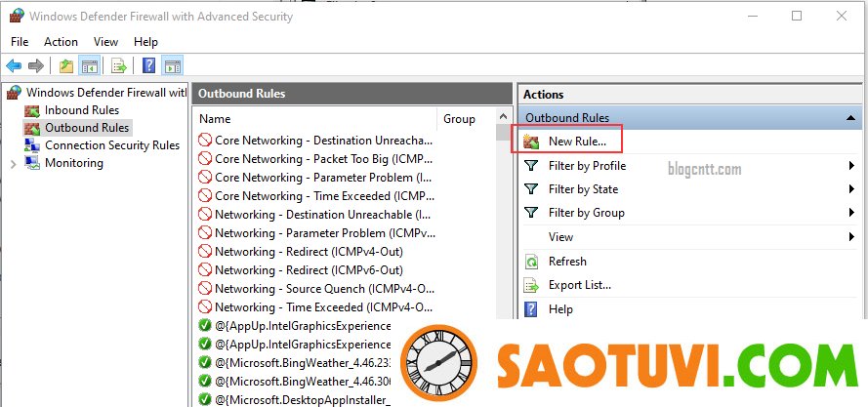Select Core Networking - Parameter Problem rule

click(x=323, y=178)
